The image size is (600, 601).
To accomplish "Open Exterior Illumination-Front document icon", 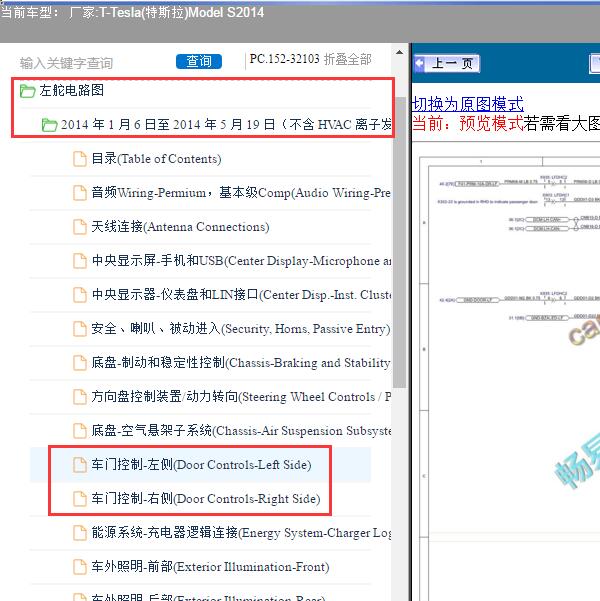I will [x=80, y=567].
